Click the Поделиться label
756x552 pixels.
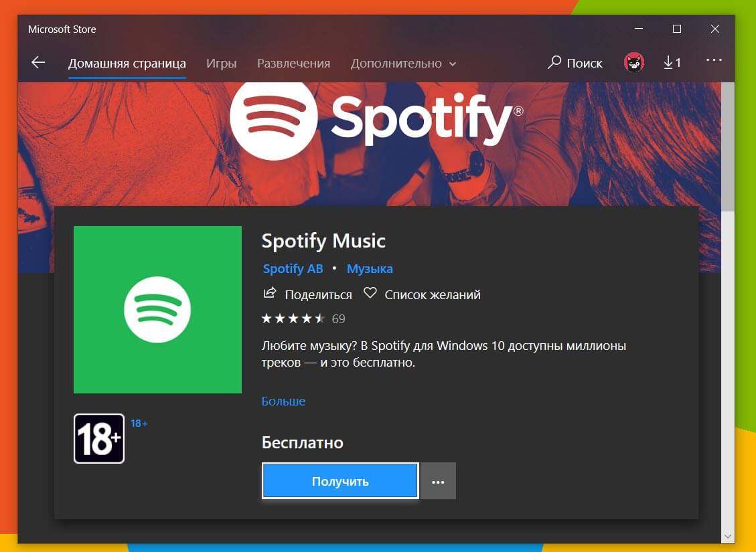pos(318,294)
